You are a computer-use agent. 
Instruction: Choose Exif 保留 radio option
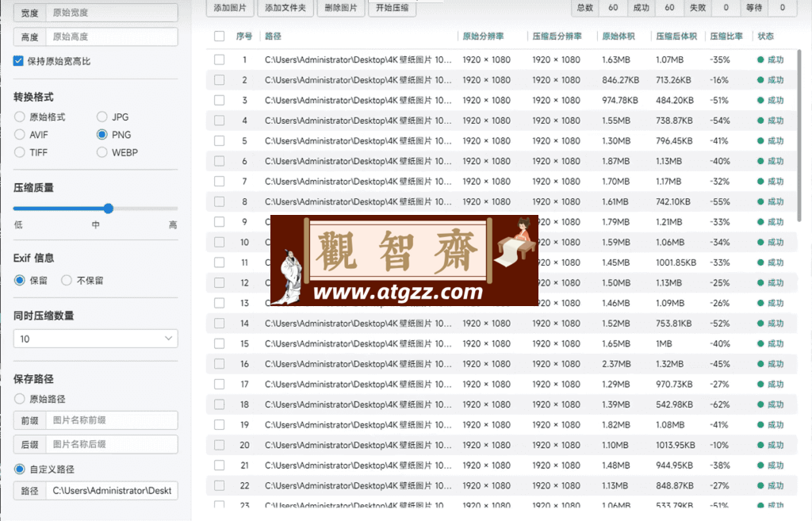20,280
